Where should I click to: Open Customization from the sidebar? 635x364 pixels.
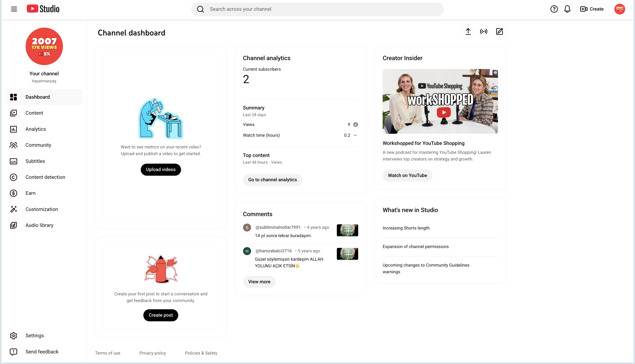coord(44,209)
